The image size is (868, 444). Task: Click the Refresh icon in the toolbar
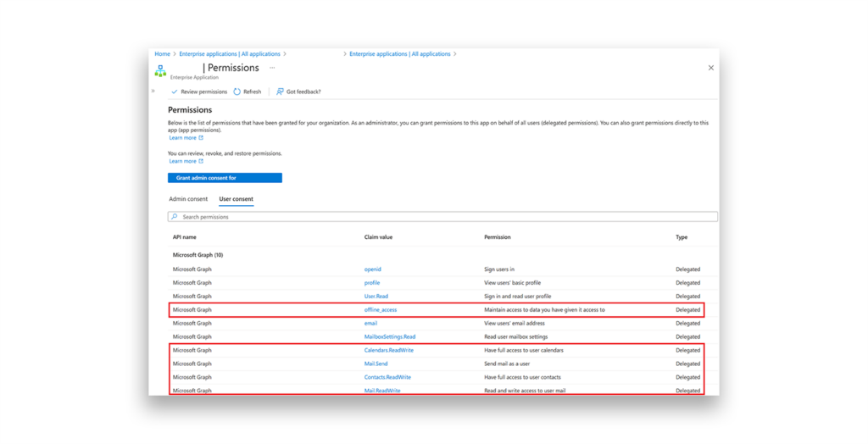(x=237, y=92)
